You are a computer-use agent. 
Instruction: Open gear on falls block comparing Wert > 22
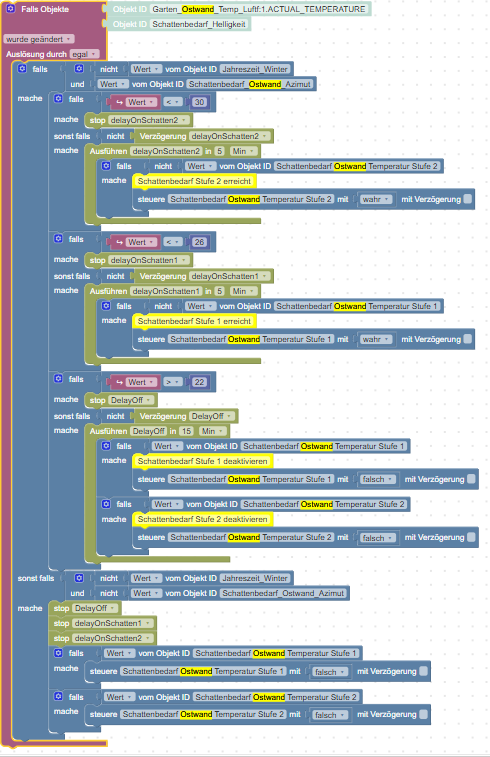click(x=58, y=378)
